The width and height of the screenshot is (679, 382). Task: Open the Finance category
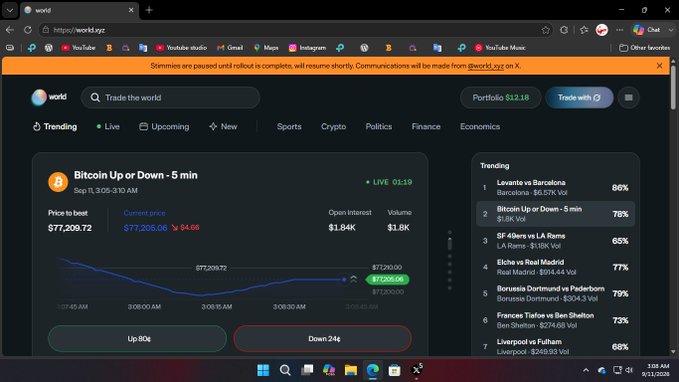click(426, 126)
